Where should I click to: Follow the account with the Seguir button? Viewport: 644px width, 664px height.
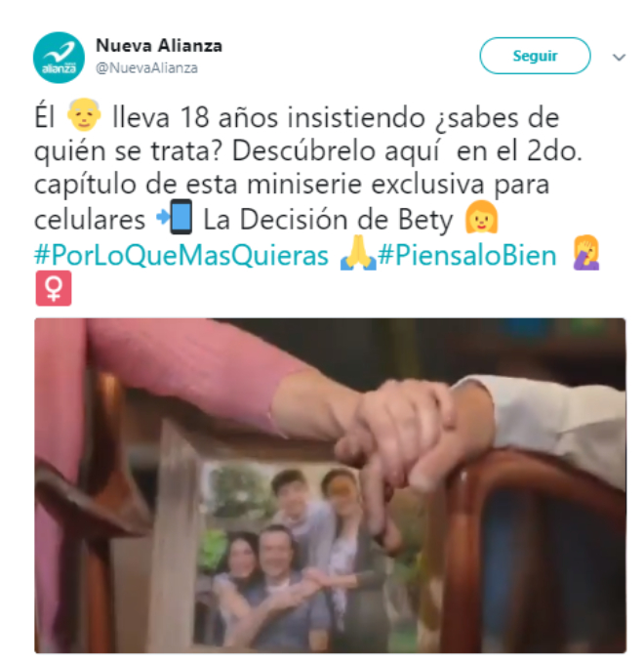(x=535, y=56)
